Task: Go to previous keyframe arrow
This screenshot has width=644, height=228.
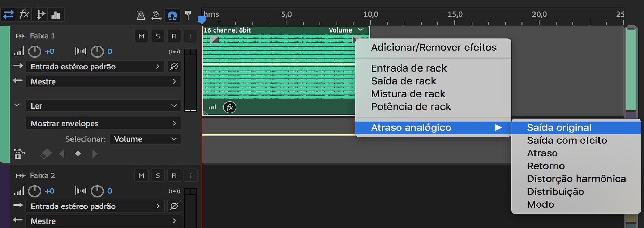Action: coord(62,154)
